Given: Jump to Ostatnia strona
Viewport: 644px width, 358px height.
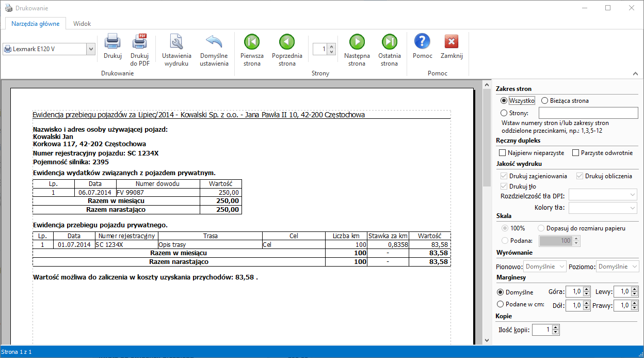Looking at the screenshot, I should [x=389, y=42].
